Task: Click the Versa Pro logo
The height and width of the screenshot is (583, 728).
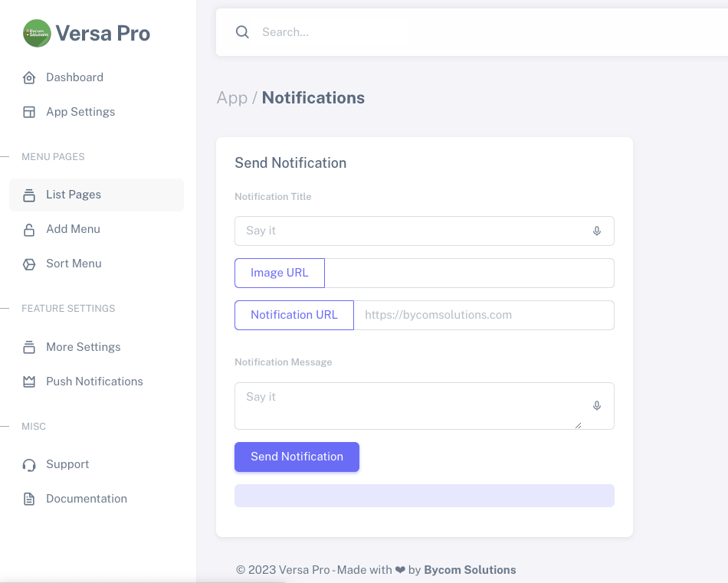Action: pyautogui.click(x=36, y=34)
